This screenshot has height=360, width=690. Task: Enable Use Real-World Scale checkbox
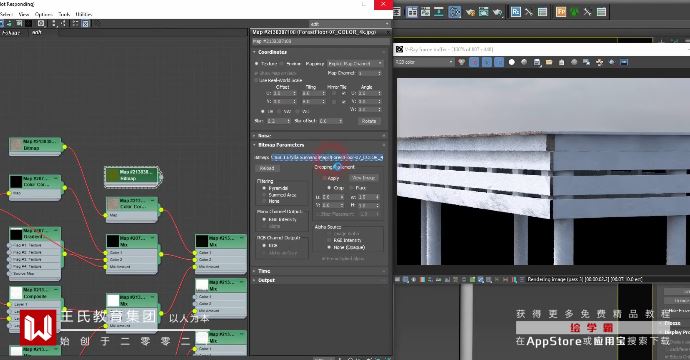[256, 81]
